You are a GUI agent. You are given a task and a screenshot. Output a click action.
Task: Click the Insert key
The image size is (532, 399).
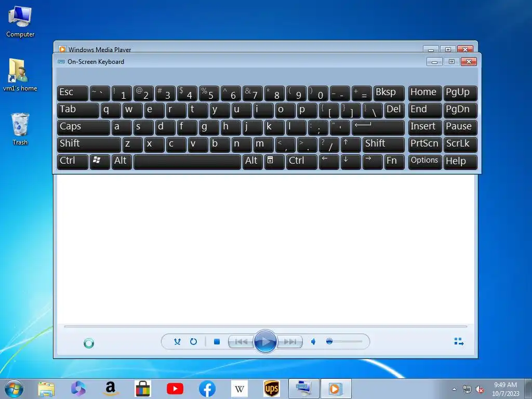coord(425,128)
